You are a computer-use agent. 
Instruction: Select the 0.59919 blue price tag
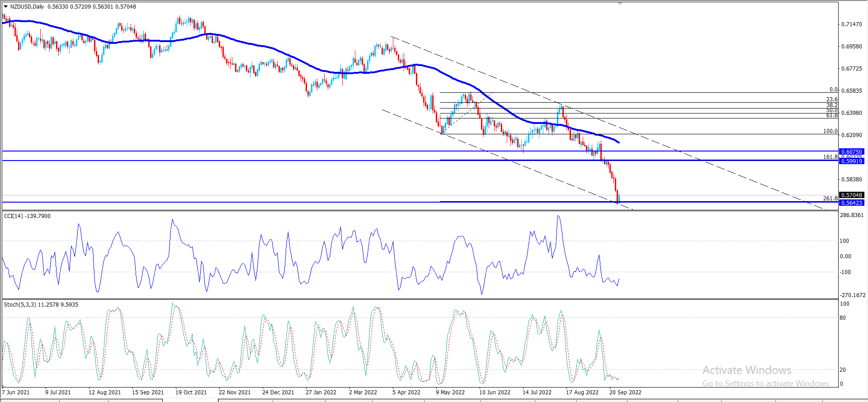click(852, 161)
